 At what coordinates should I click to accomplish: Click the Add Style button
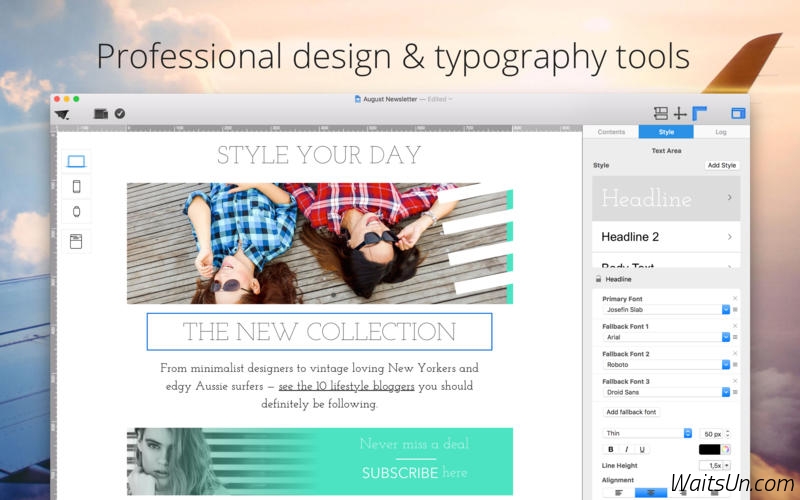tap(722, 165)
